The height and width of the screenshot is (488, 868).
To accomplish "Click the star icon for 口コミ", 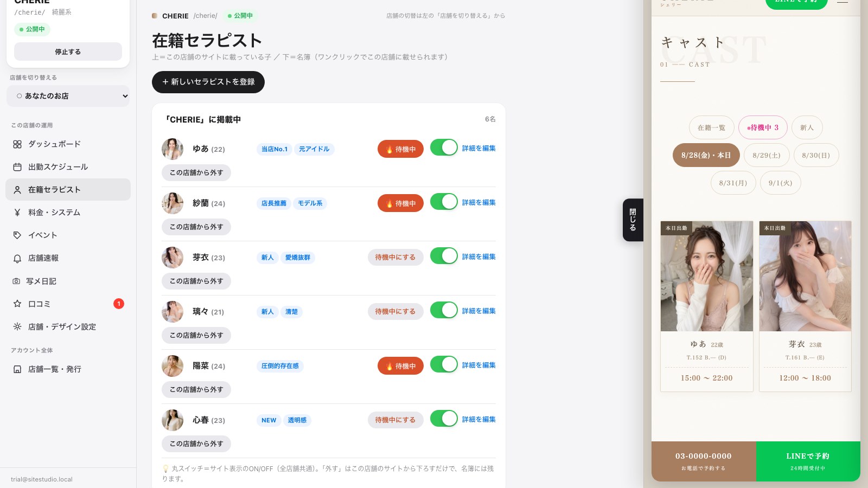I will point(17,304).
